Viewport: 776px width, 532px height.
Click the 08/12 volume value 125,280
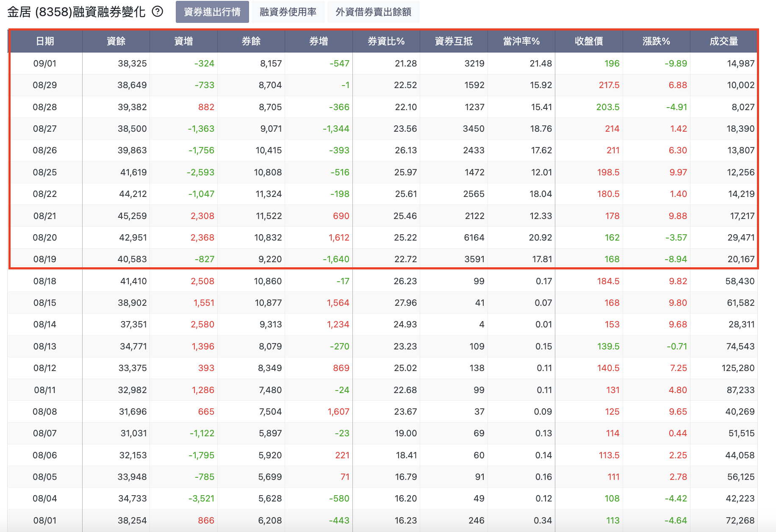pos(738,368)
